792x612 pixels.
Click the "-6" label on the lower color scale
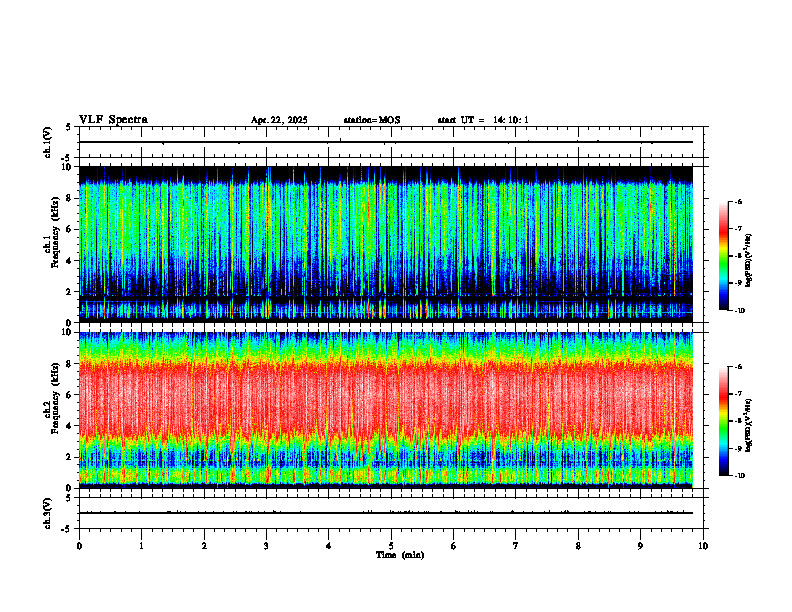pos(738,367)
